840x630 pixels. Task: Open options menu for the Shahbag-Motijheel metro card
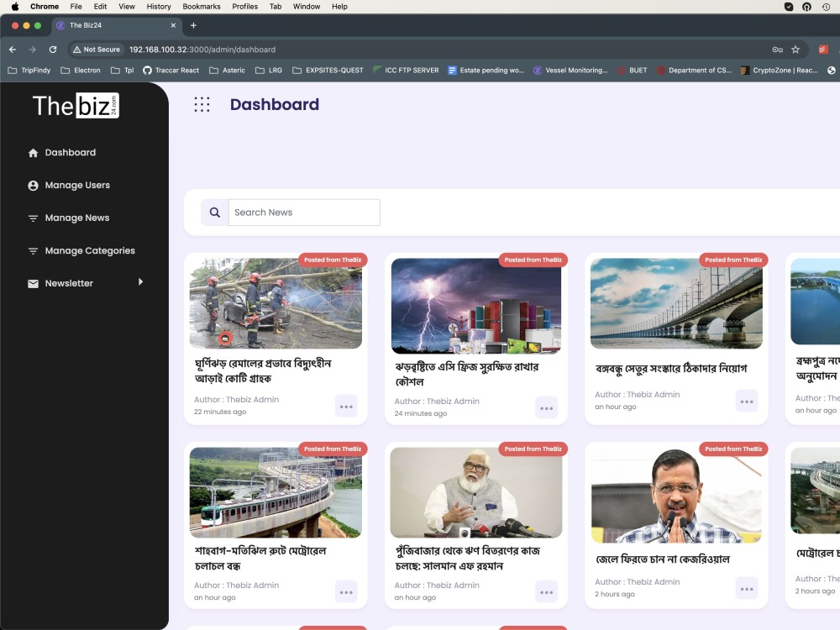coord(346,592)
